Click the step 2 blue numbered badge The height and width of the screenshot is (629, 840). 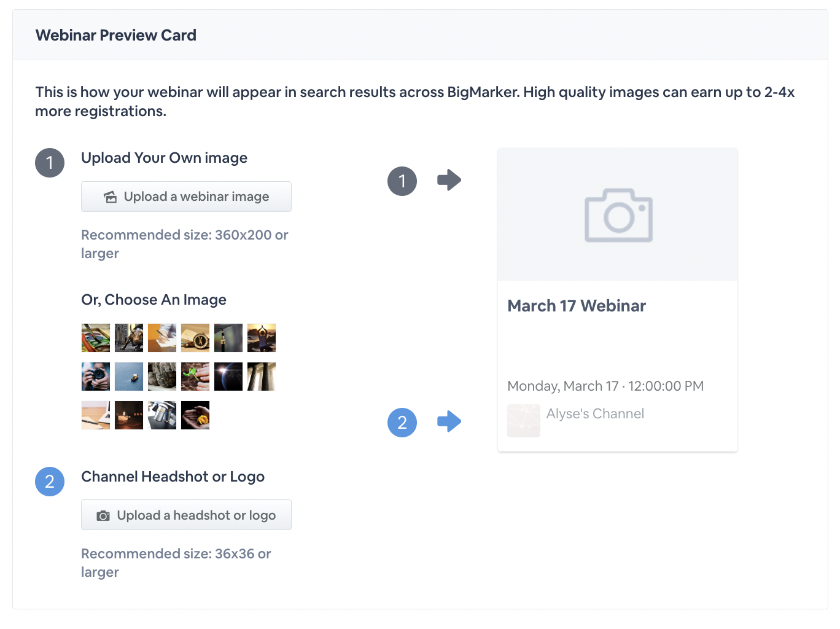(50, 482)
